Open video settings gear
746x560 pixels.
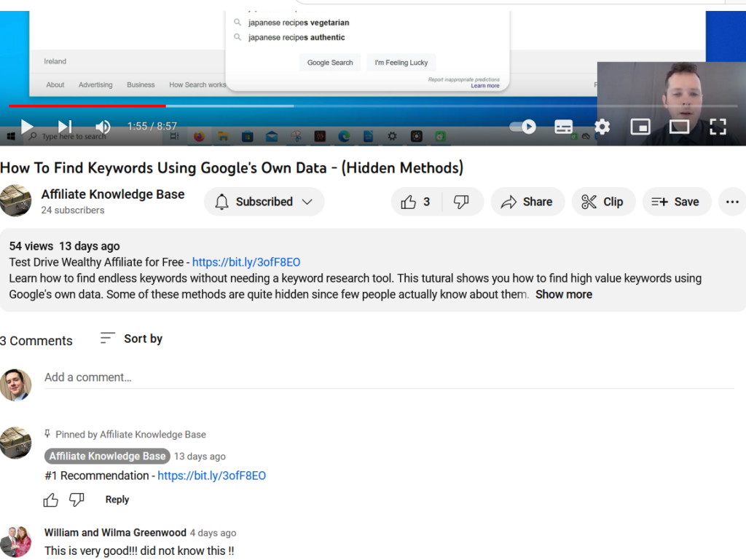[x=602, y=127]
